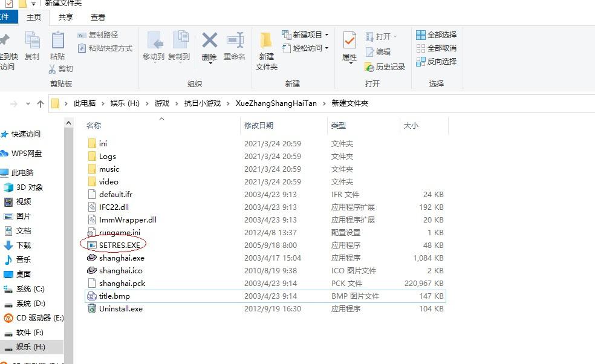Open Properties via the checkmark icon
The image size is (595, 364).
click(350, 41)
